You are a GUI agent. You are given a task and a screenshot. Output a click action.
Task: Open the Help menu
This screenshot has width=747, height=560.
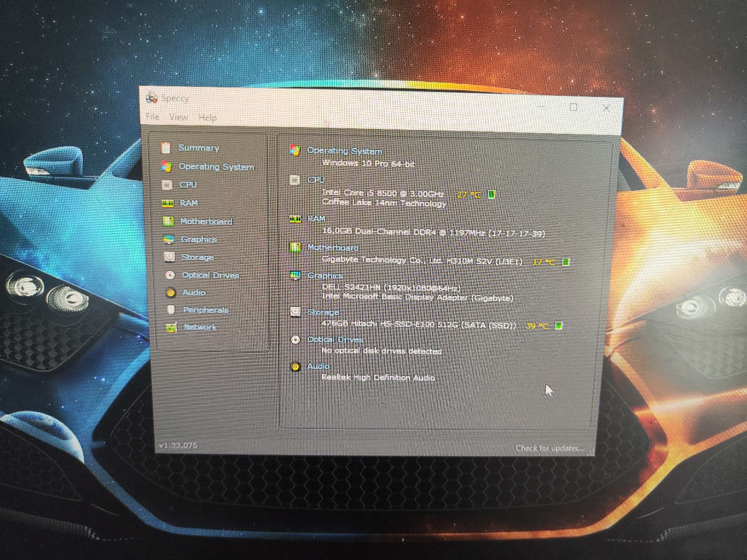tap(207, 118)
